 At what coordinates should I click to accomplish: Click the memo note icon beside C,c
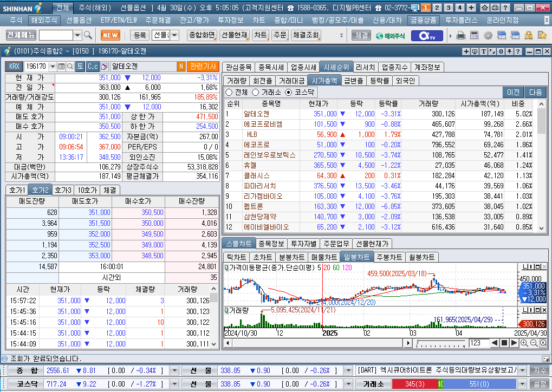click(x=104, y=66)
